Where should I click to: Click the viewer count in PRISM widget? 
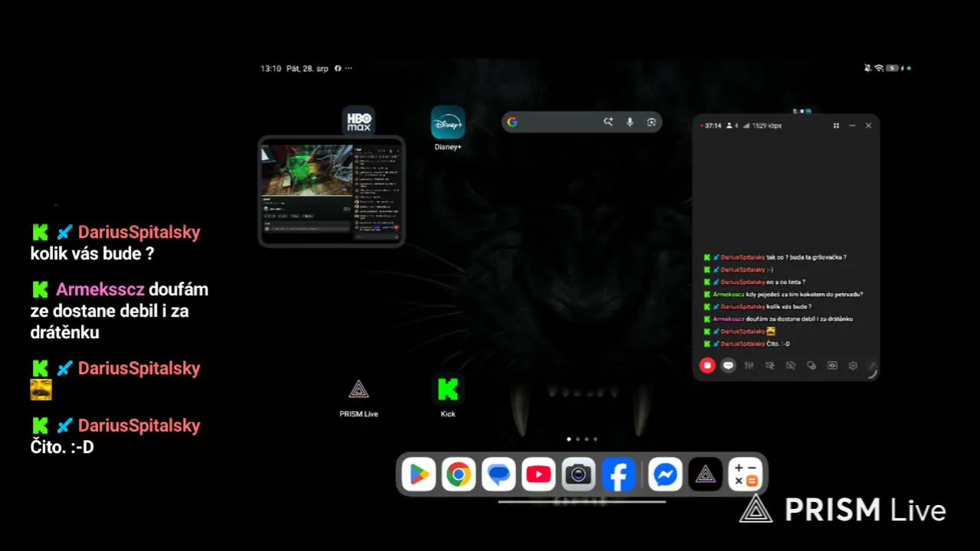733,126
